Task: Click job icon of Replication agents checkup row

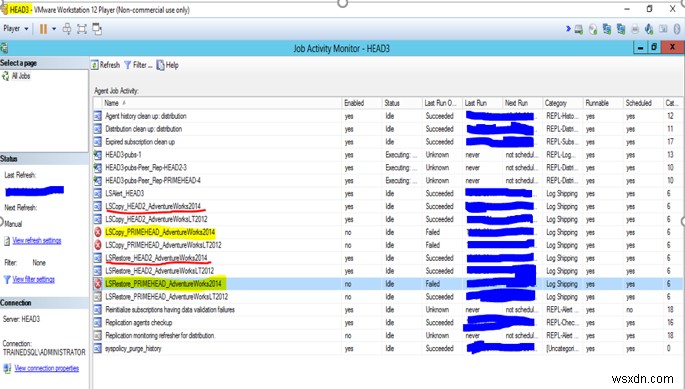Action: click(98, 323)
